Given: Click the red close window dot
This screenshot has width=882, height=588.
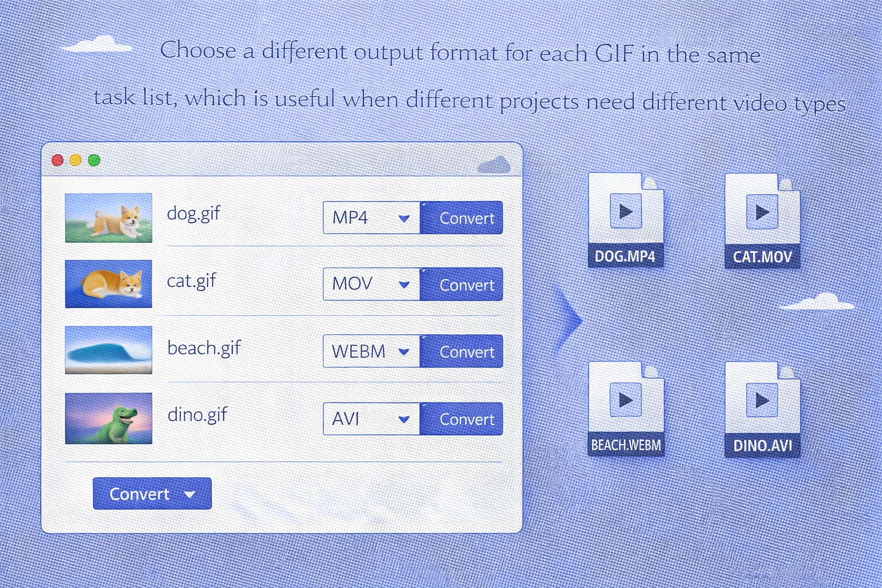Looking at the screenshot, I should point(57,160).
